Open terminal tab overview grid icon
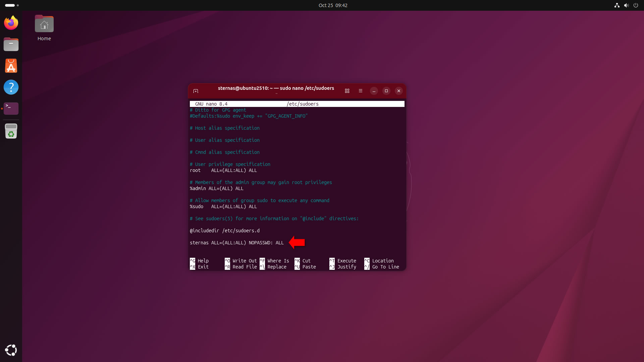Viewport: 644px width, 362px height. 347,91
